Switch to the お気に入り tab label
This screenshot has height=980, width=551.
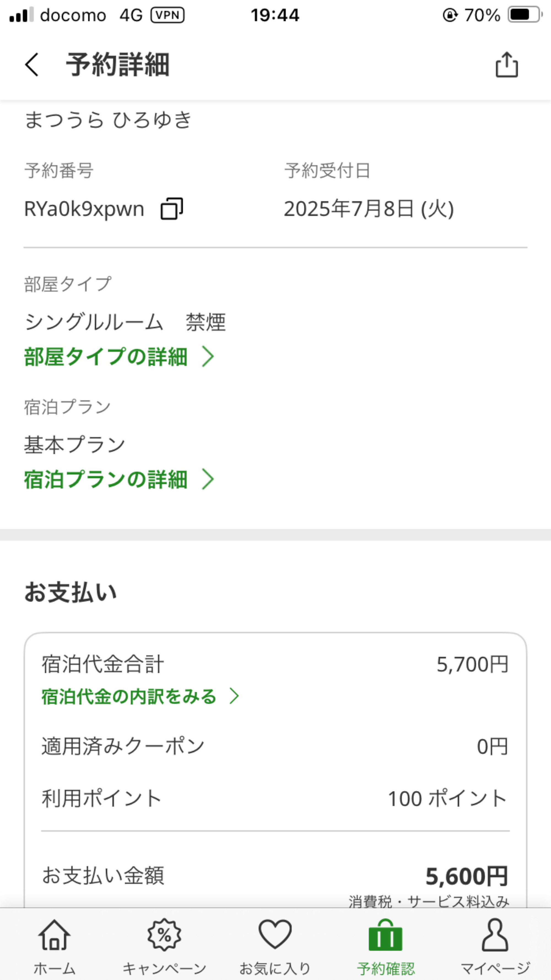[275, 969]
